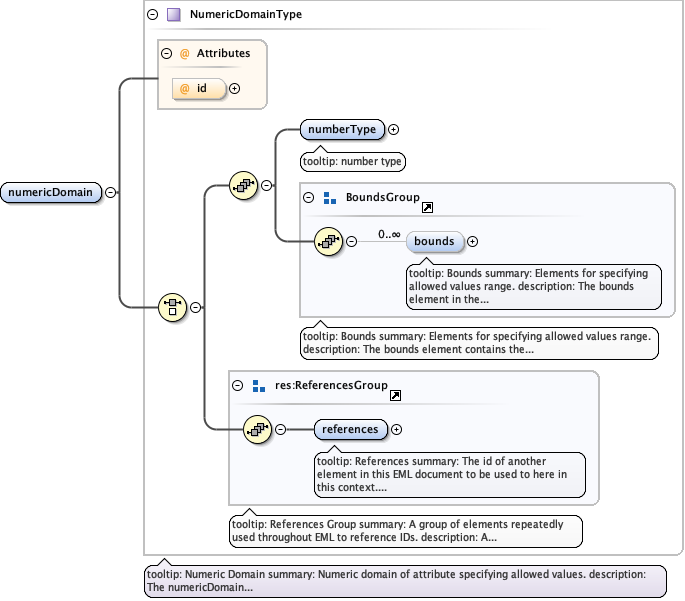Viewport: 685px width, 601px height.
Task: Collapse the BoundsGroup box
Action: point(309,198)
